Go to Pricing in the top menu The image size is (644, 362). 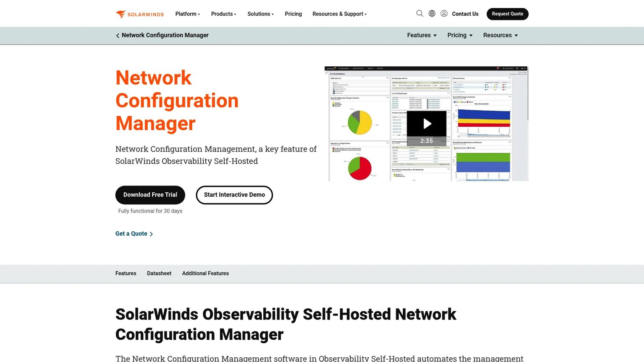(x=293, y=14)
